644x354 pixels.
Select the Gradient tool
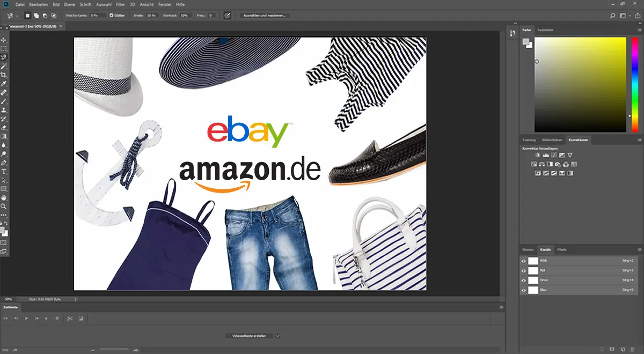(x=4, y=136)
